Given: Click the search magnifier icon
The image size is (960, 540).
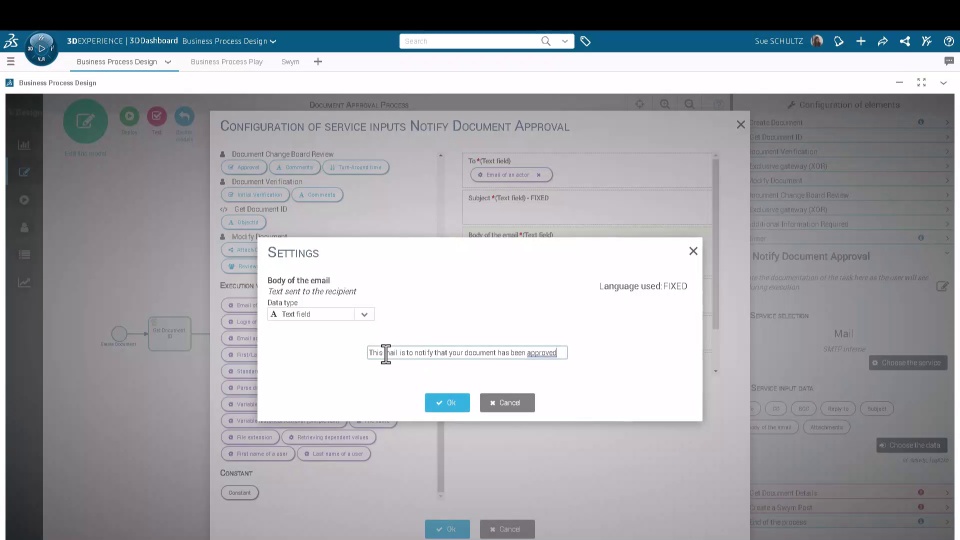Looking at the screenshot, I should point(546,41).
